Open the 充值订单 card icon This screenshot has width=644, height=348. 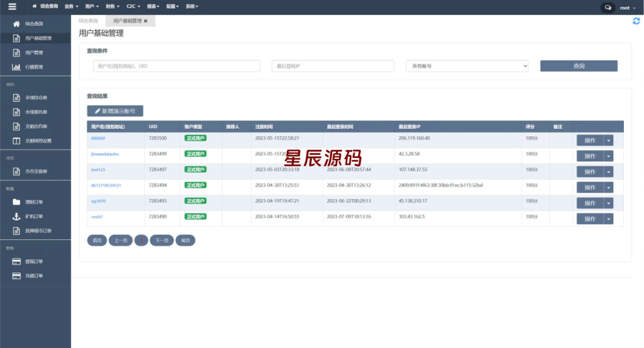16,276
